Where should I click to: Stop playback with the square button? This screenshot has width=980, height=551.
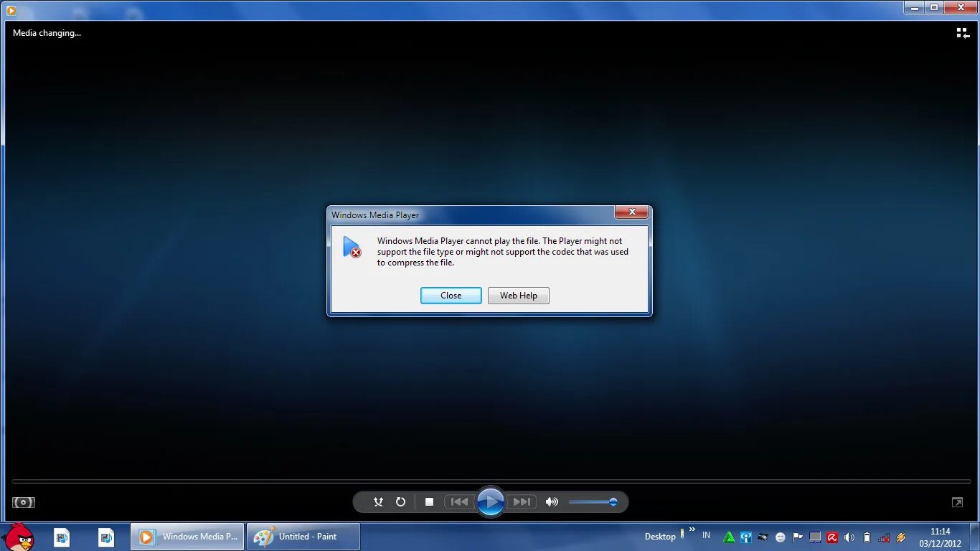click(429, 502)
